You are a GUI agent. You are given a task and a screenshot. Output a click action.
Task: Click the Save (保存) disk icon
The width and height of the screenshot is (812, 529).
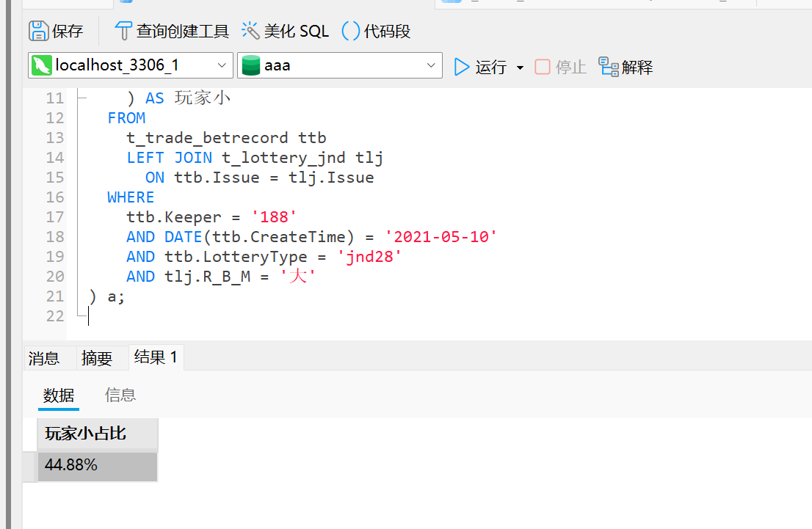38,31
